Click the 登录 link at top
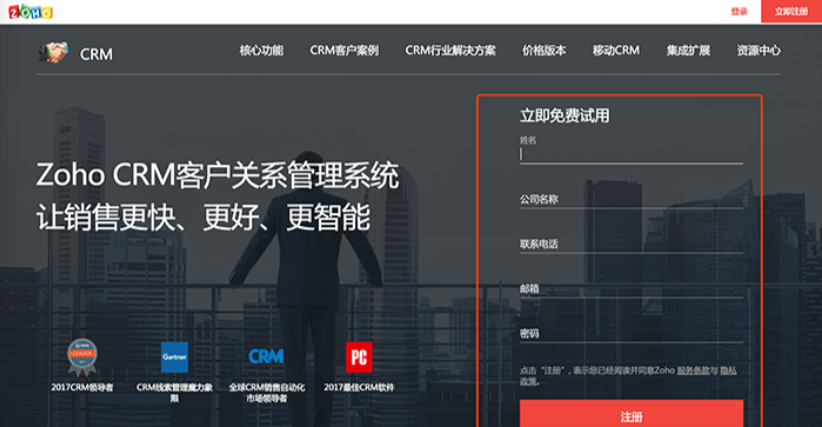The width and height of the screenshot is (822, 427). tap(739, 11)
